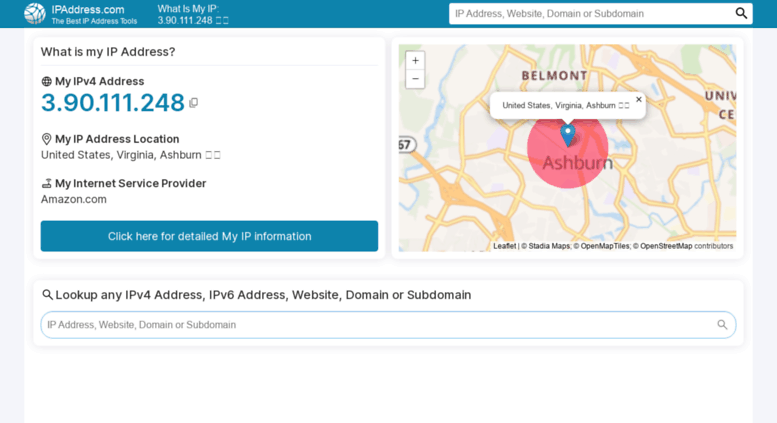Click the globe icon beside My IPv4 Address
Viewport: 777px width, 423px height.
click(47, 81)
